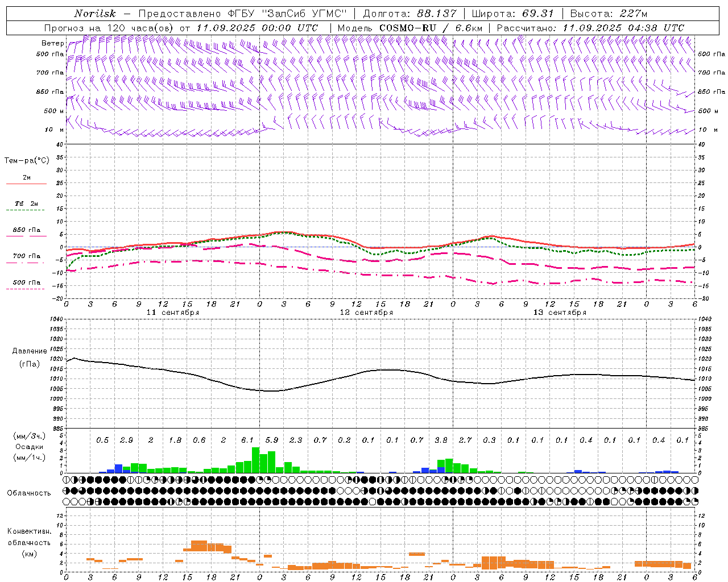Click the 'Высота: 227м' elevation text

609,14
